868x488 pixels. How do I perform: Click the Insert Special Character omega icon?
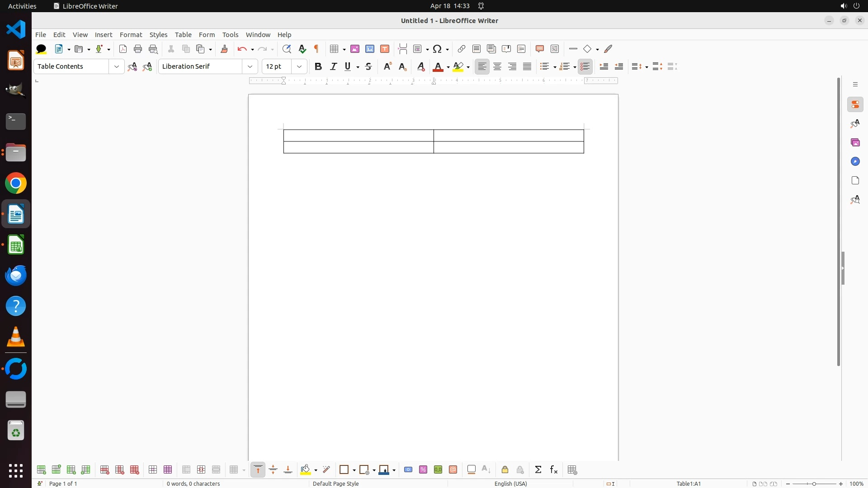[437, 49]
